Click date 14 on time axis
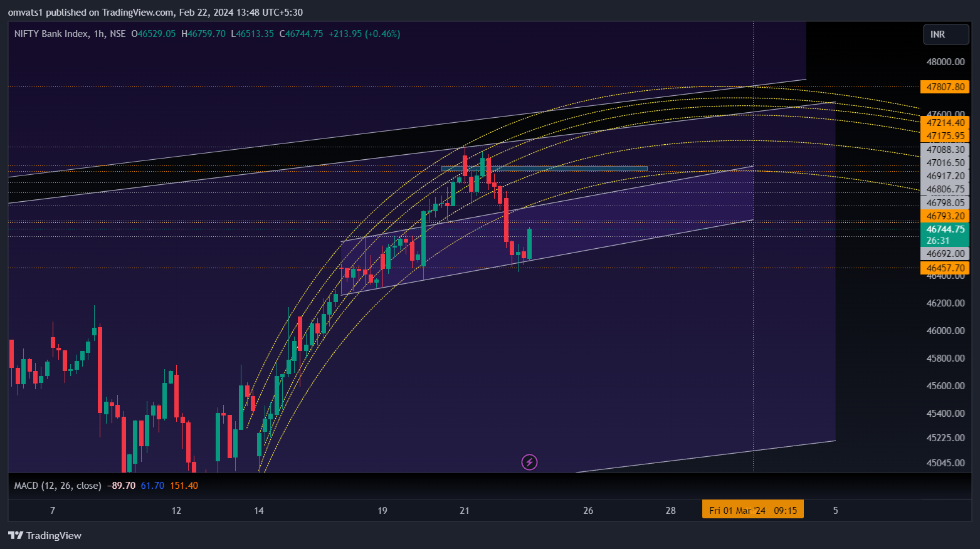 [259, 511]
